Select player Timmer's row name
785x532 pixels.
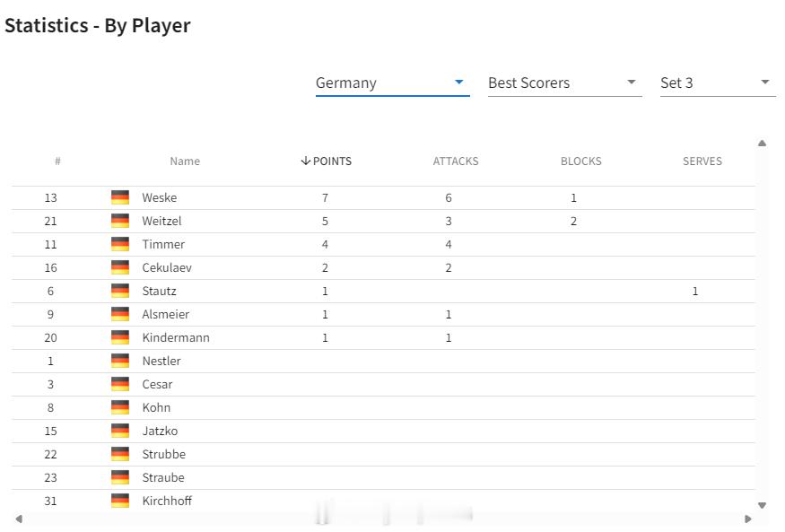pyautogui.click(x=163, y=244)
